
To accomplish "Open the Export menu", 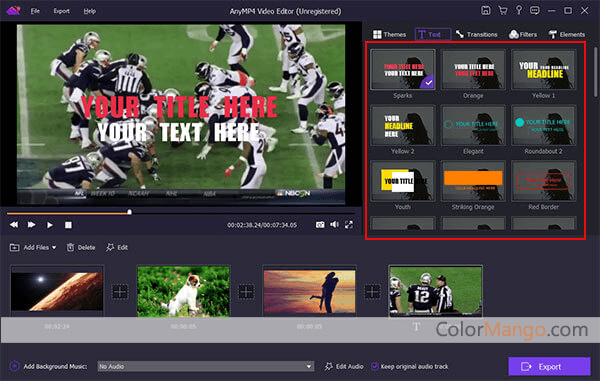I will coord(62,11).
